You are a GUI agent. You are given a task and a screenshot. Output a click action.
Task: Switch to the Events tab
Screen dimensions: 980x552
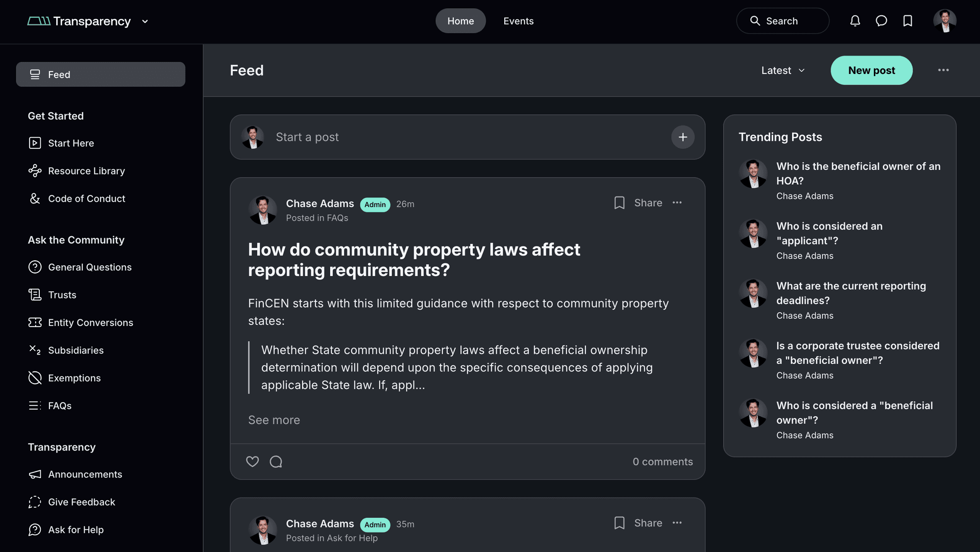point(519,21)
